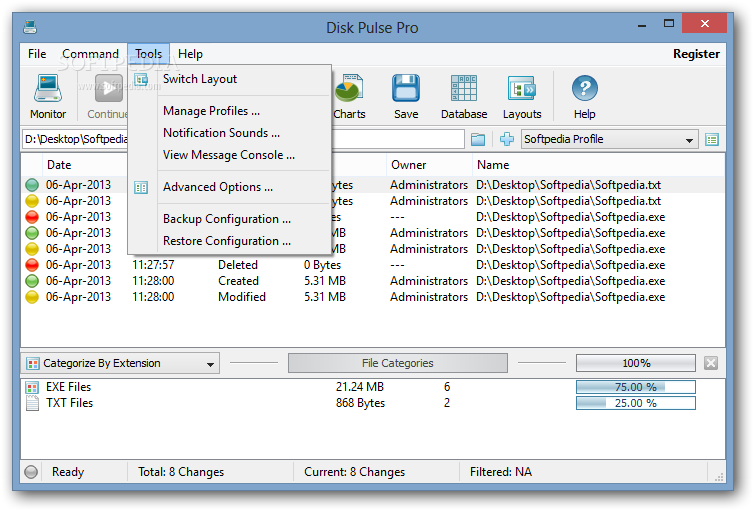This screenshot has width=754, height=511.
Task: Click the Layouts toolbar icon
Action: coord(522,88)
